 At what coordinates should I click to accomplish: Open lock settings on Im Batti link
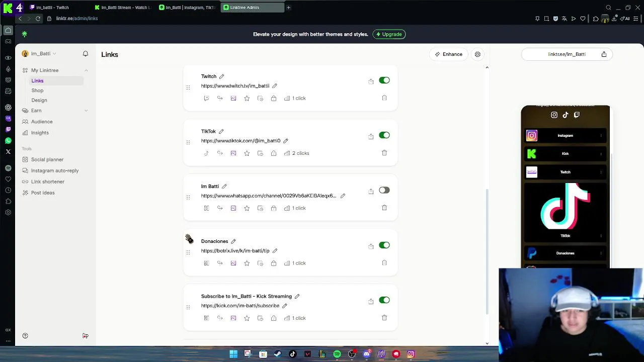274,208
